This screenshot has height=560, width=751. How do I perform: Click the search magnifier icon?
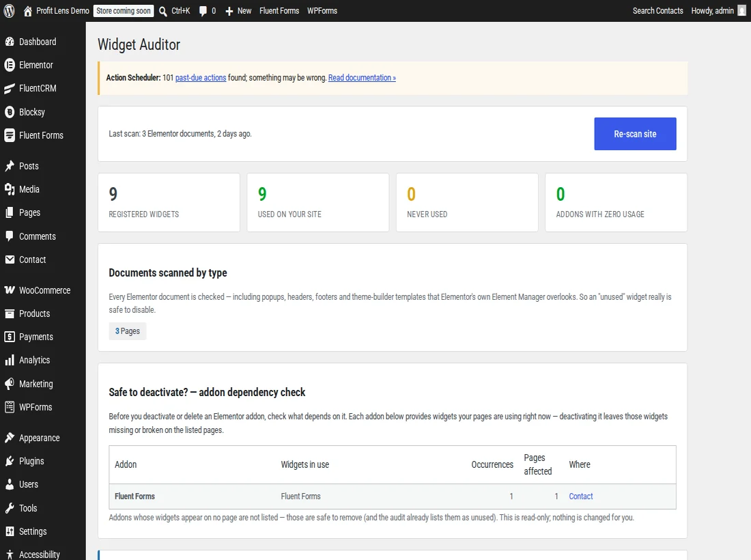[163, 11]
